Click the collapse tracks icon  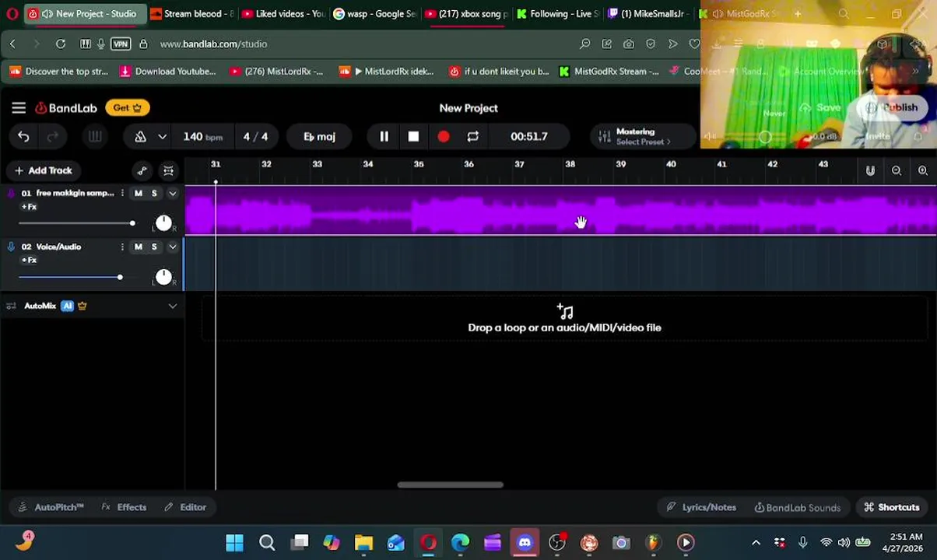(x=168, y=171)
